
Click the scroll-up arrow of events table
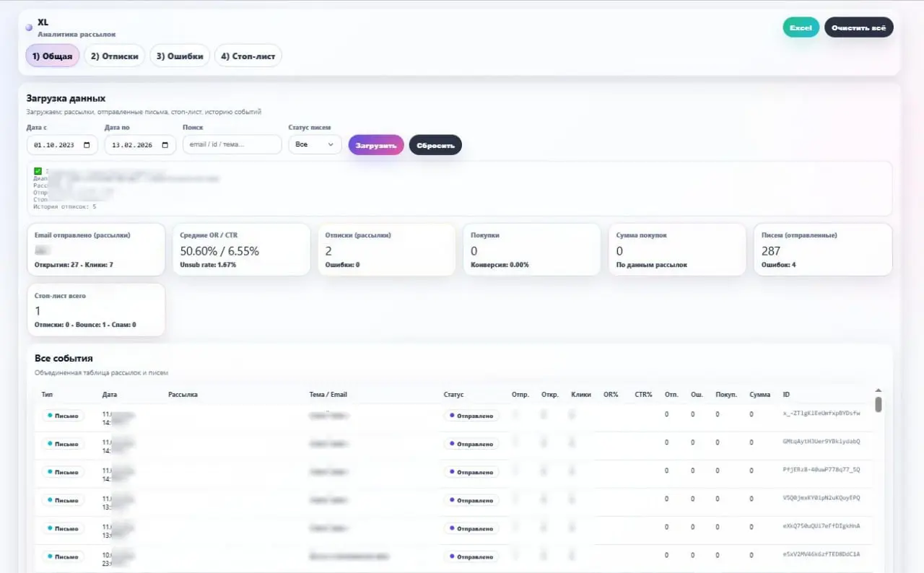[x=879, y=390]
